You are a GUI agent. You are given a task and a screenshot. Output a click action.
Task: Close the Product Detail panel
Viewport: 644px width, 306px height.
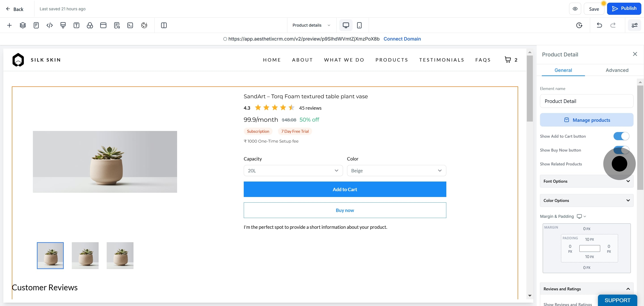[635, 54]
